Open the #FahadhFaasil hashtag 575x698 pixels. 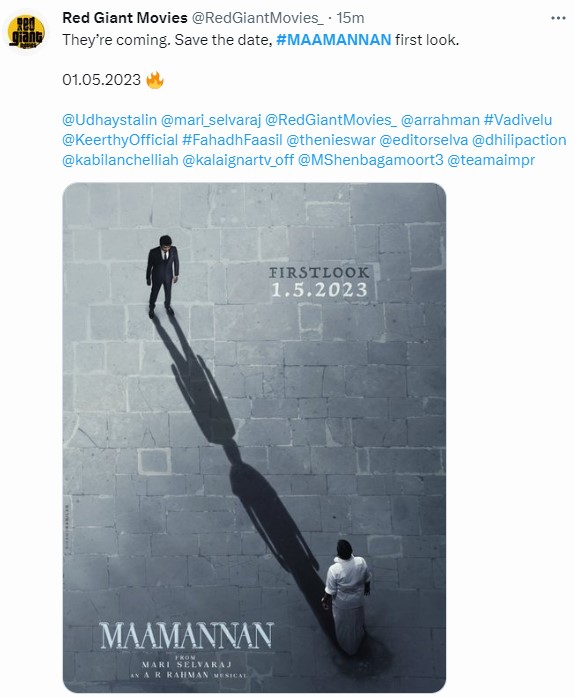pos(232,140)
